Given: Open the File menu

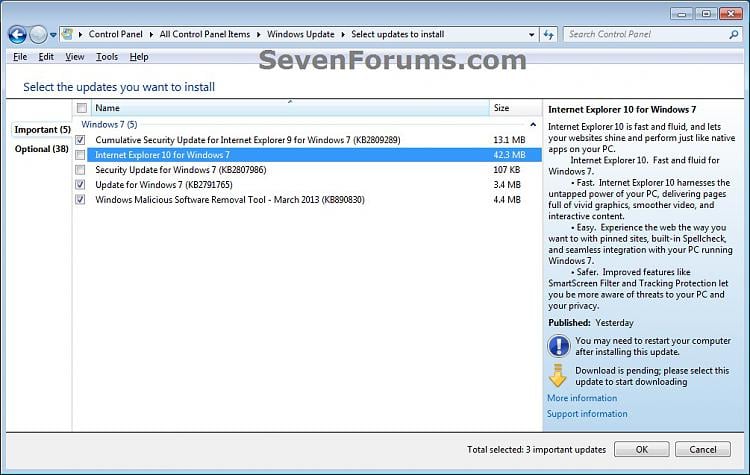Looking at the screenshot, I should pos(20,57).
